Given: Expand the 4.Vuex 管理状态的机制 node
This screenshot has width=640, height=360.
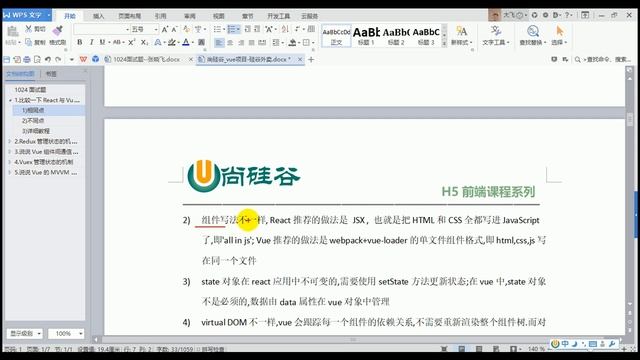Looking at the screenshot, I should [10, 162].
